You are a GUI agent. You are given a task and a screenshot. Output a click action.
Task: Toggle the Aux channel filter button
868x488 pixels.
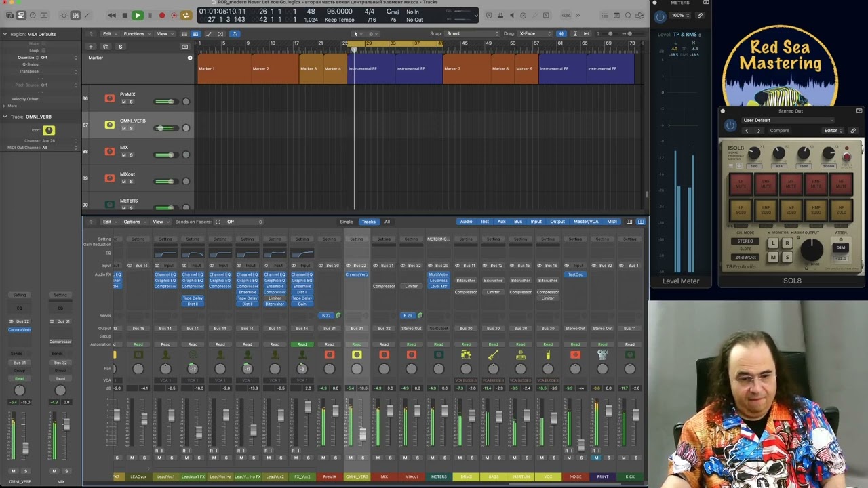coord(502,222)
